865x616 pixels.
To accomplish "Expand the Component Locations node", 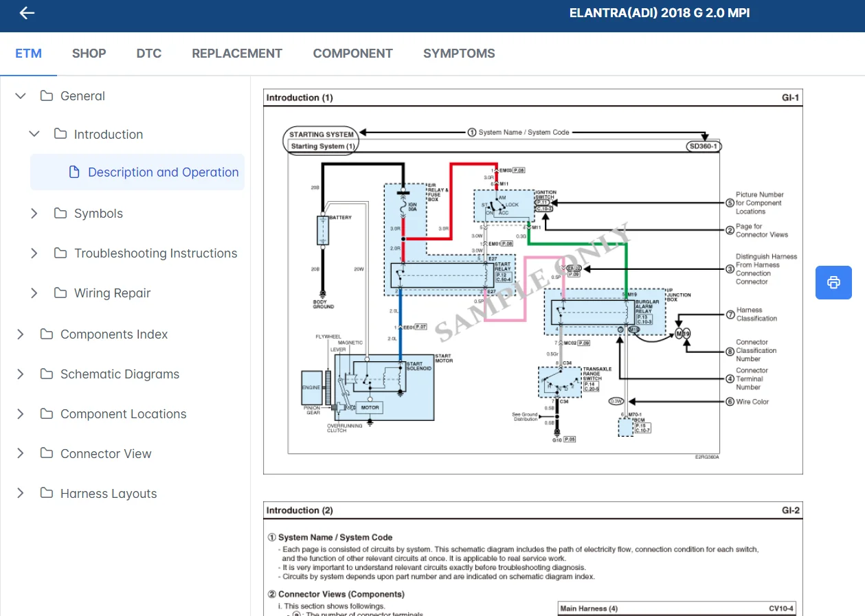I will [21, 414].
